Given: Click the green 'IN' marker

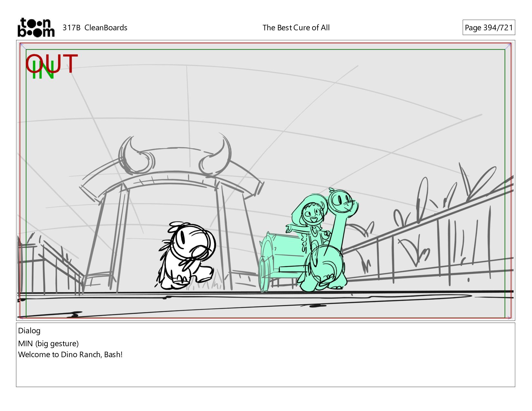Looking at the screenshot, I should click(x=43, y=70).
